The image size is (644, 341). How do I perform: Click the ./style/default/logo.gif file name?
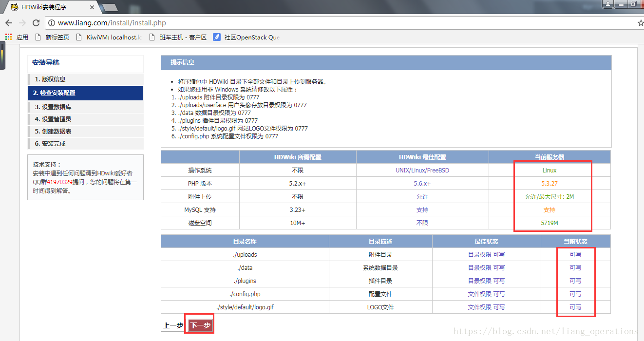[x=245, y=307]
